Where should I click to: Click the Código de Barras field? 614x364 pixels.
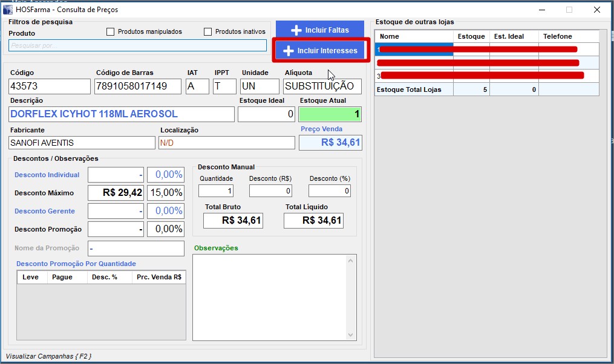[x=137, y=86]
